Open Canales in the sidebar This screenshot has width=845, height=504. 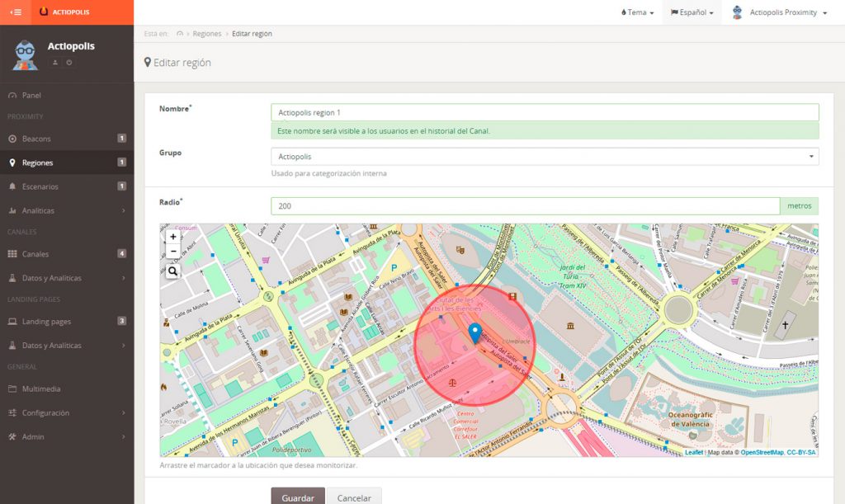(x=67, y=253)
